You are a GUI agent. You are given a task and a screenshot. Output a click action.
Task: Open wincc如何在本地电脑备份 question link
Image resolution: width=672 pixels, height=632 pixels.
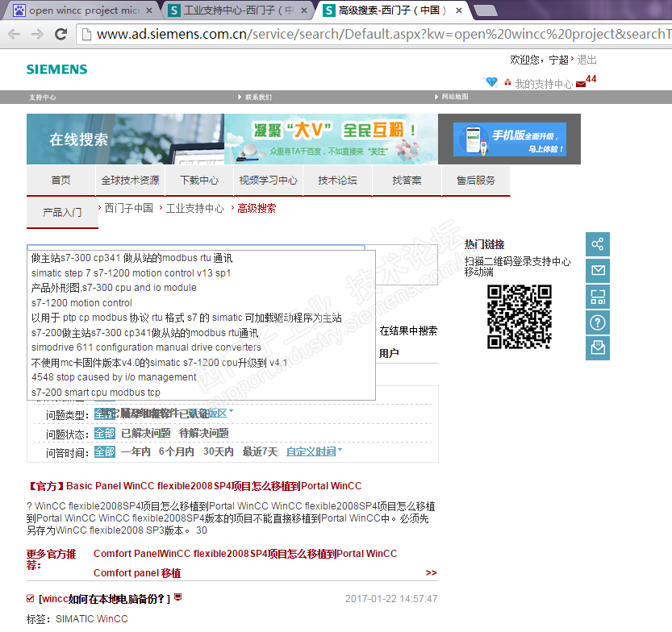pos(105,599)
